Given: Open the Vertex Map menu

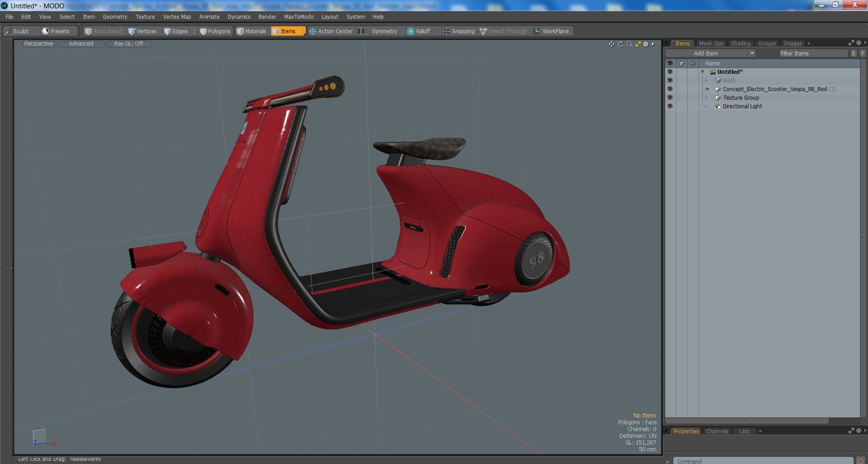Looking at the screenshot, I should [x=177, y=17].
